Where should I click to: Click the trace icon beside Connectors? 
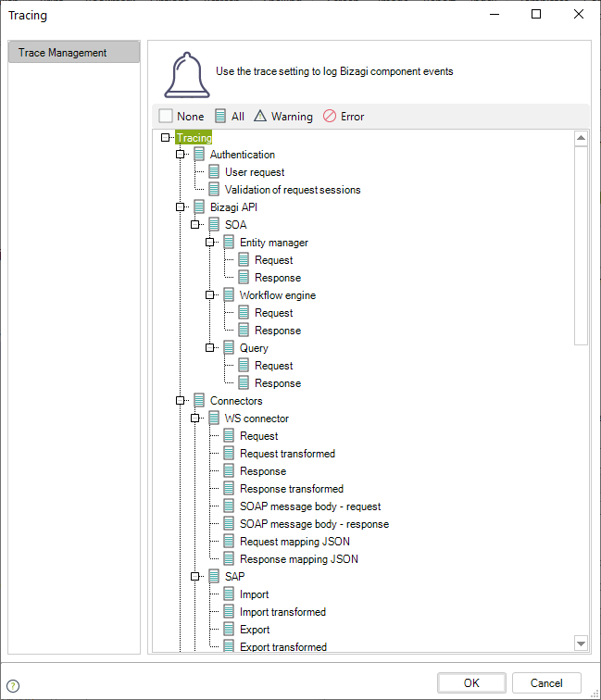199,400
